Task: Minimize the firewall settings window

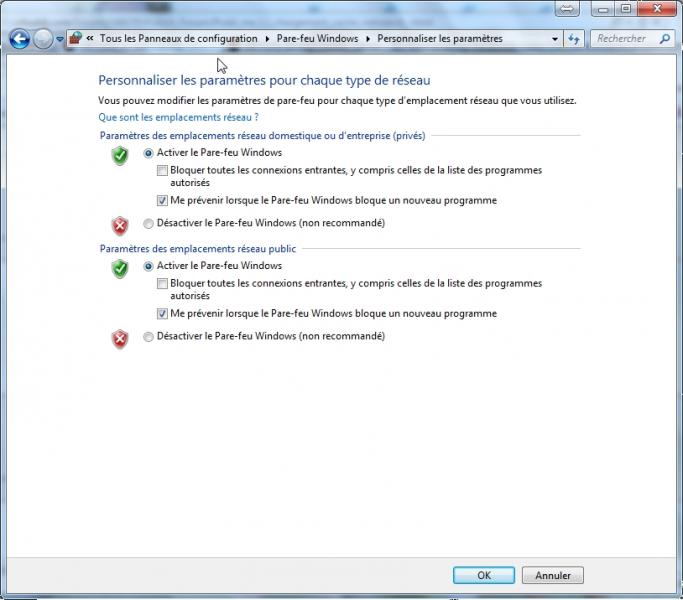Action: click(603, 9)
